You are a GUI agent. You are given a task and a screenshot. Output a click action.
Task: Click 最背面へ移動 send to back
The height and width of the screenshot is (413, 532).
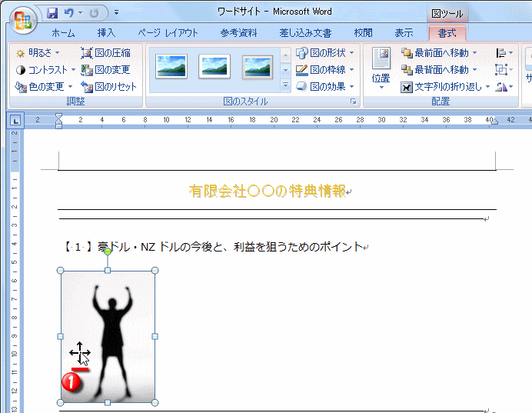point(435,70)
